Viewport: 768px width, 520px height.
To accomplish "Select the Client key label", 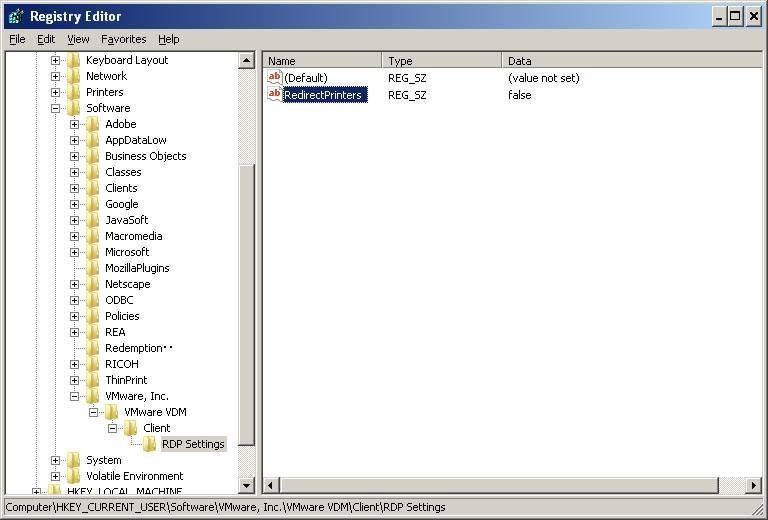I will tap(157, 428).
